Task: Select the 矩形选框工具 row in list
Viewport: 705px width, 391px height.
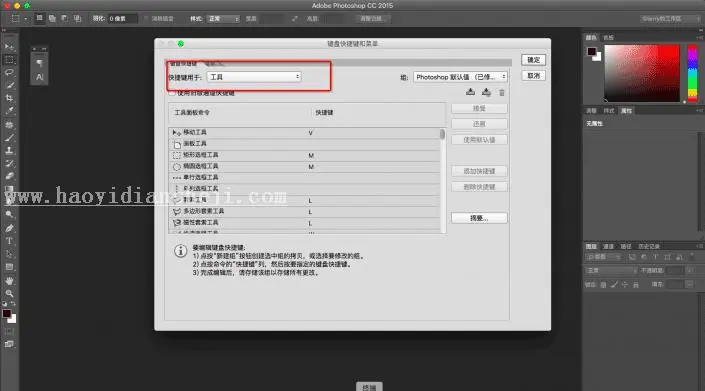Action: (304, 155)
